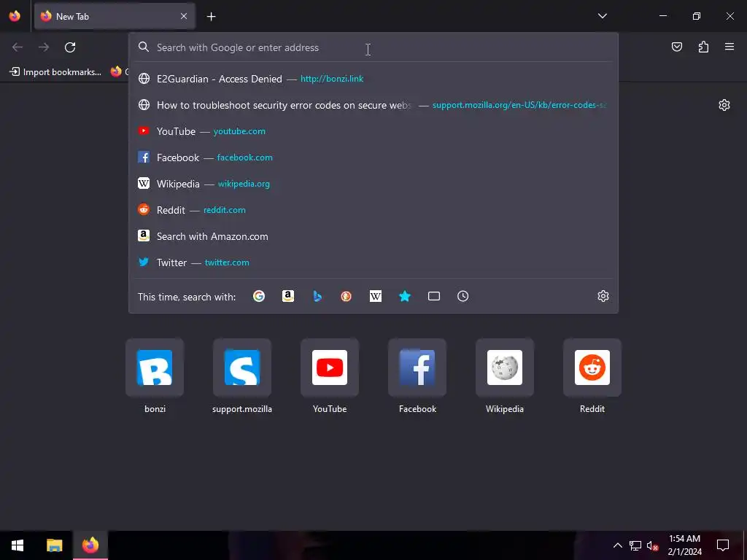Search this time with Bing icon

pyautogui.click(x=317, y=296)
